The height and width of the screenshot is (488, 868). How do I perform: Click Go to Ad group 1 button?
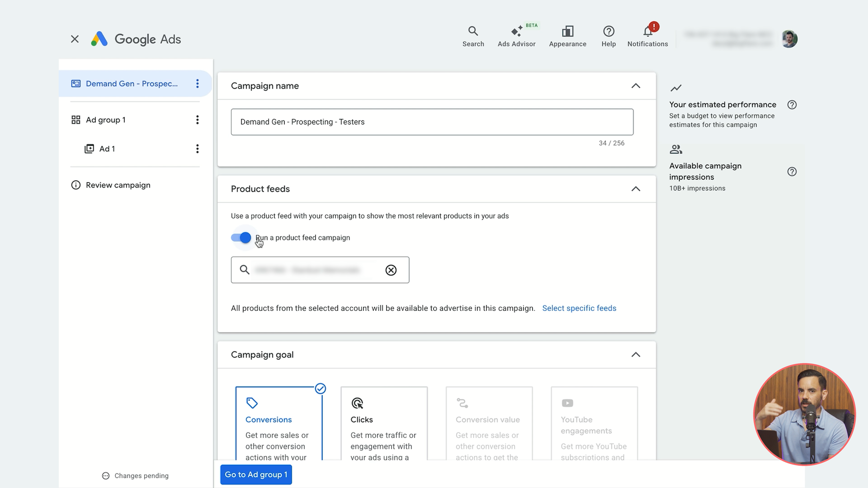256,474
